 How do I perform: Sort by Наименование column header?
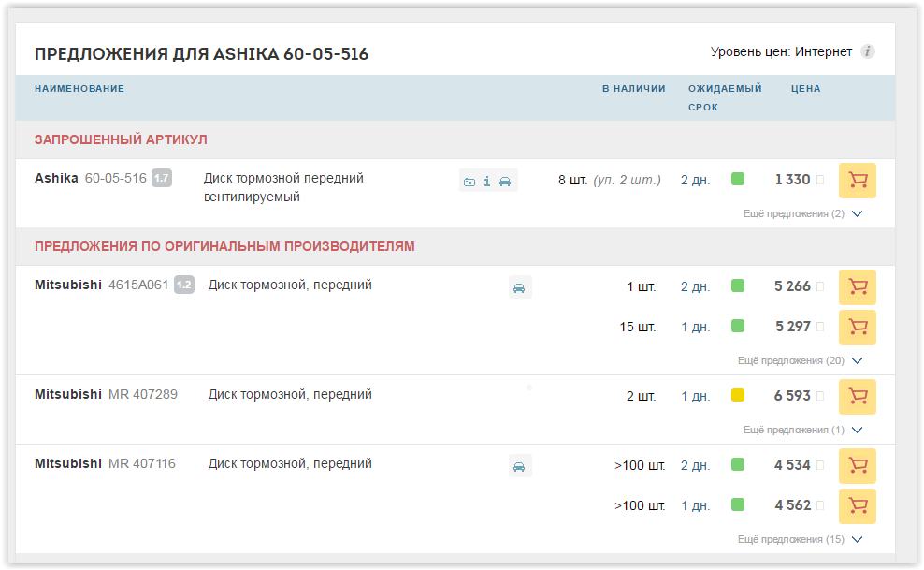[79, 88]
